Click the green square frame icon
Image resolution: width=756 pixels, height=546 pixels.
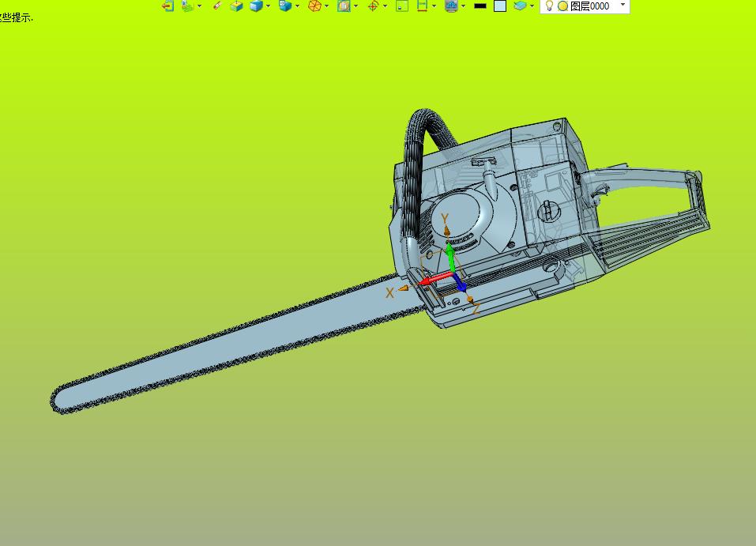(401, 6)
